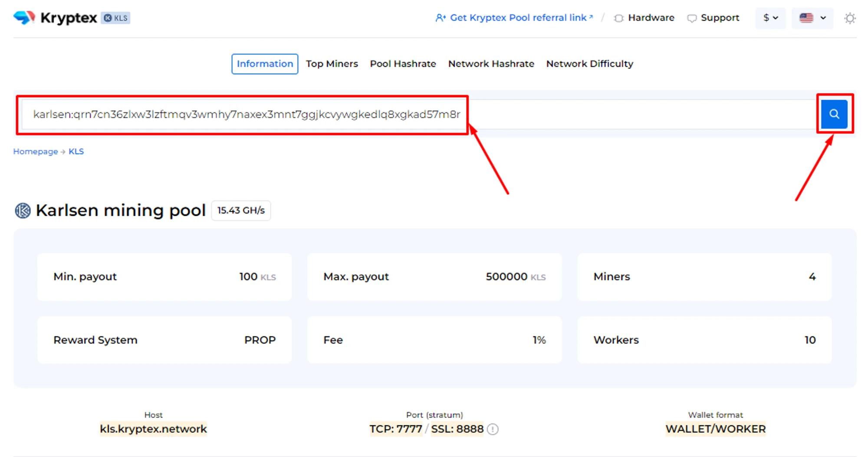Get Kryptex Pool referral link
The width and height of the screenshot is (868, 457).
pyautogui.click(x=514, y=18)
